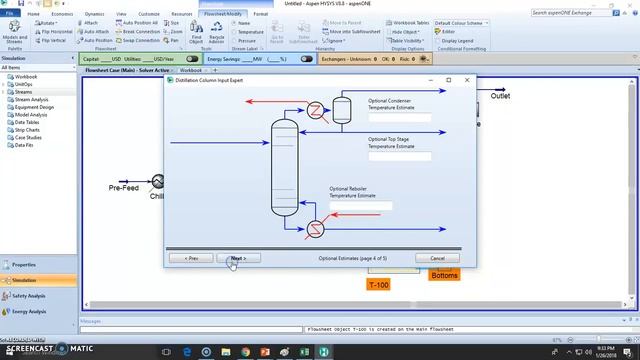Viewport: 640px width, 360px height.
Task: Select the Pan tool
Action: tap(171, 40)
